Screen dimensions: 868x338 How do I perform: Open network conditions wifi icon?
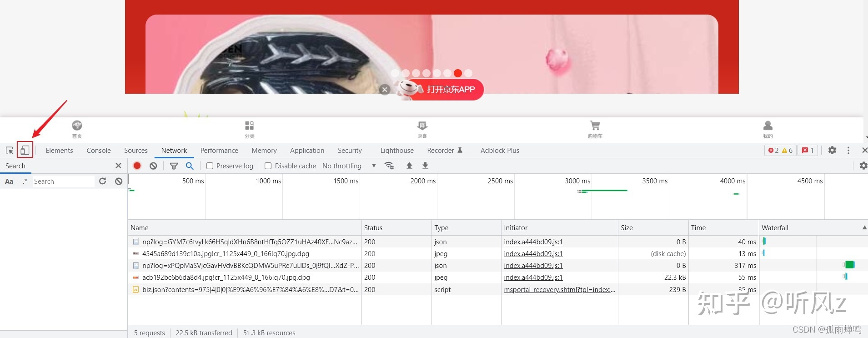click(x=389, y=166)
